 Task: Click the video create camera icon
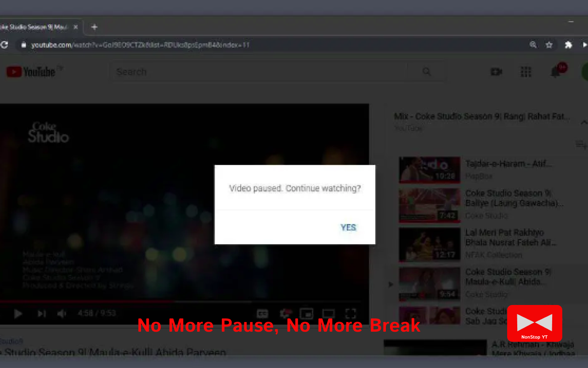[497, 72]
